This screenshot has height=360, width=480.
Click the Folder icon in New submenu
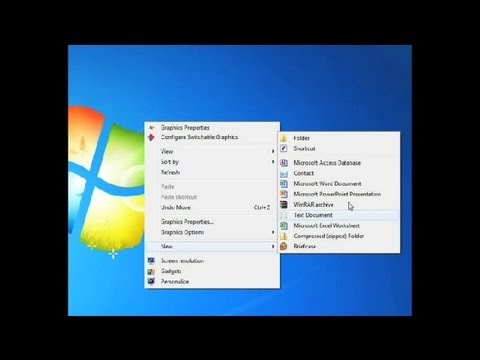(x=284, y=138)
